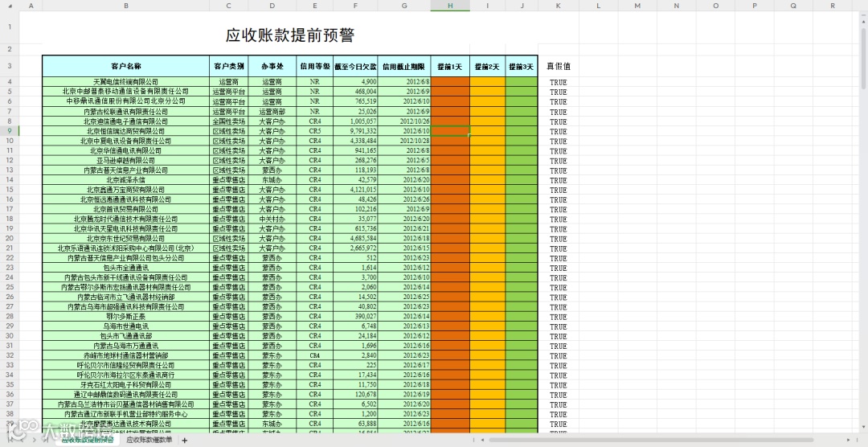Select cell 亚马逊卓越有限公司
The width and height of the screenshot is (868, 447).
(x=125, y=161)
